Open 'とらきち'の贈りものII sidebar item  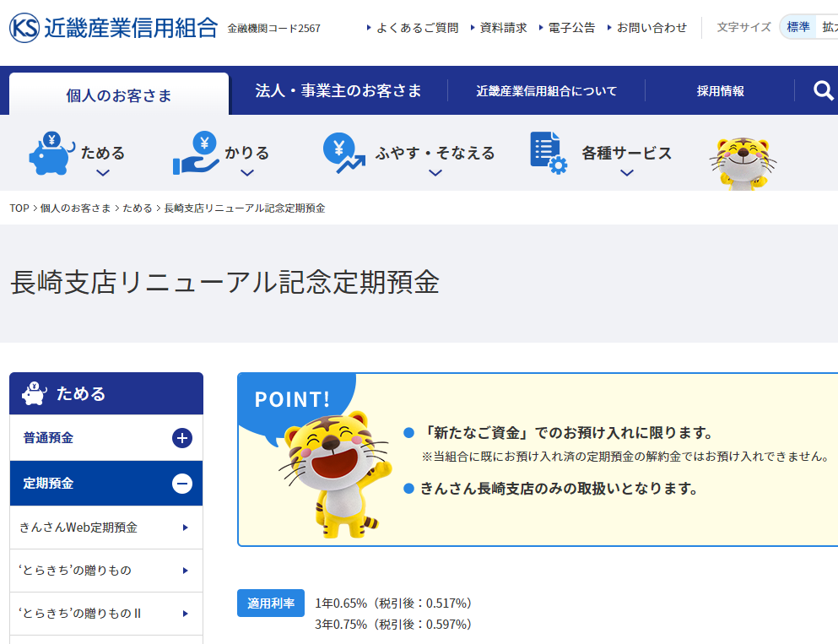click(x=106, y=614)
